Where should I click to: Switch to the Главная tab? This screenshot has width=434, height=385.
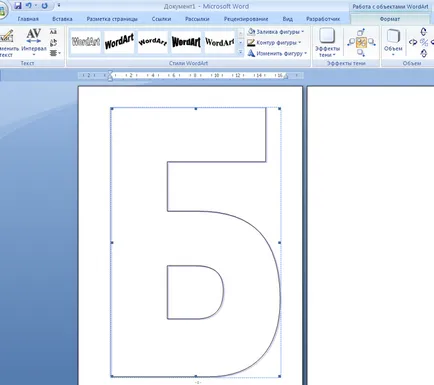[28, 19]
